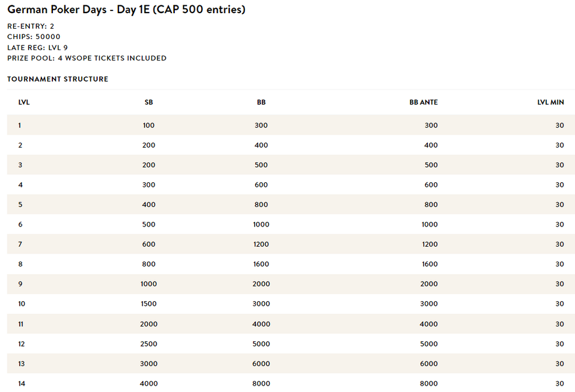Viewport: 575px width, 392px height.
Task: Click the German Poker Days title heading
Action: 126,10
